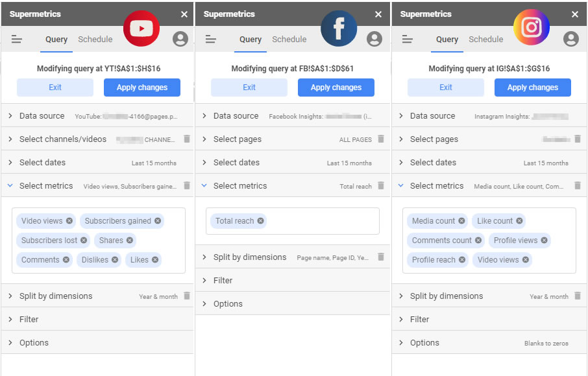Clear Facebook Select metrics with the trash icon
Image resolution: width=588 pixels, height=376 pixels.
[380, 185]
